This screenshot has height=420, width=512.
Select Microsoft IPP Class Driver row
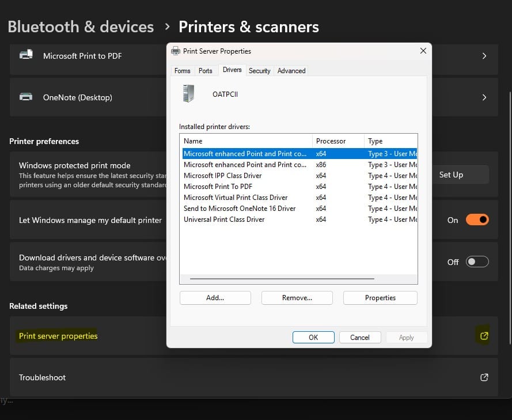tap(299, 175)
